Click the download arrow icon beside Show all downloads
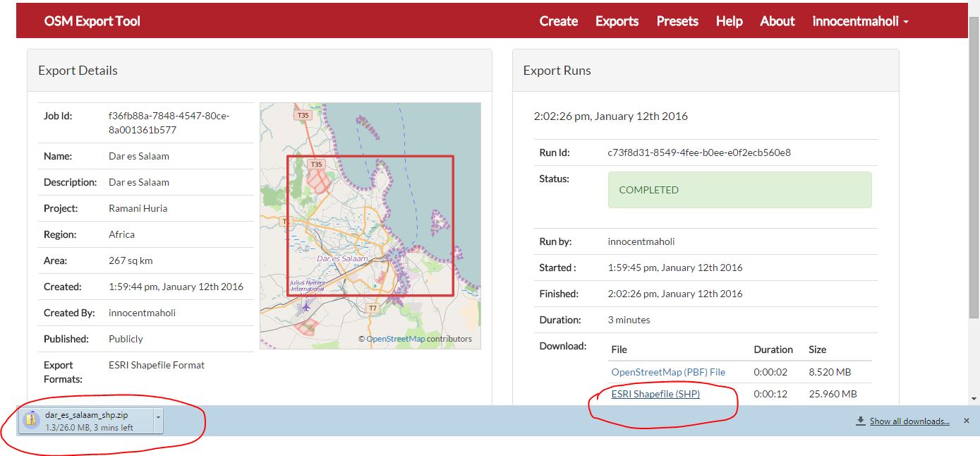 [860, 421]
